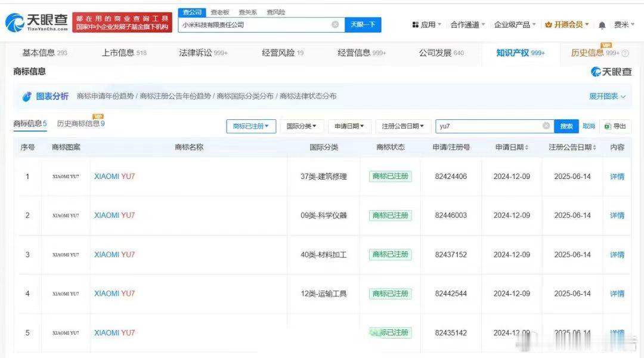This screenshot has width=644, height=358.
Task: Open XIAOMI YU7 name in 37类 row
Action: click(x=114, y=177)
